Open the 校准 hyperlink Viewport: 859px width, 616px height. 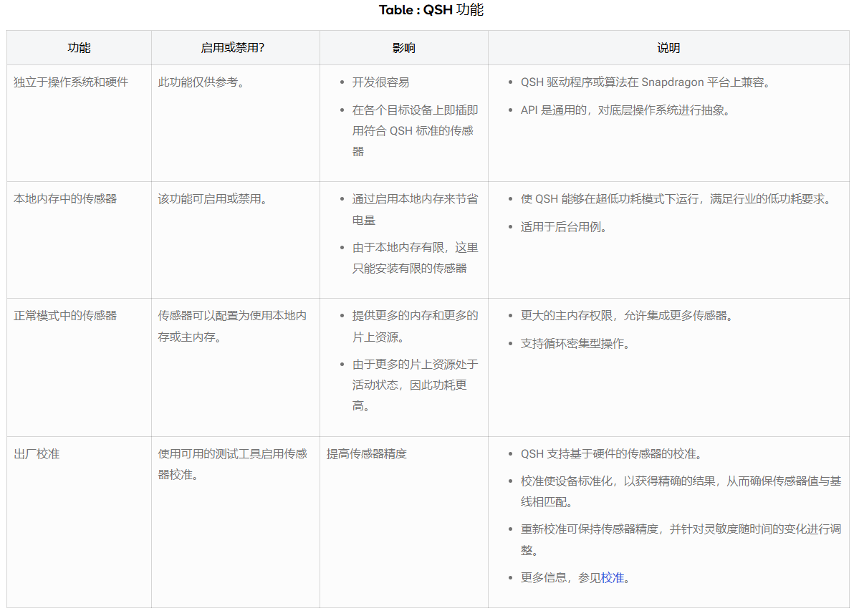(613, 577)
